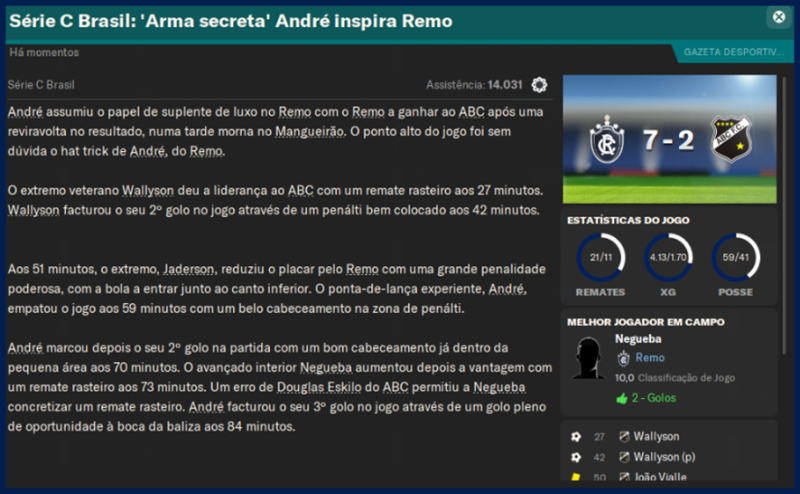Open the Posse 59/41 stat circle
This screenshot has width=800, height=494.
coord(736,257)
